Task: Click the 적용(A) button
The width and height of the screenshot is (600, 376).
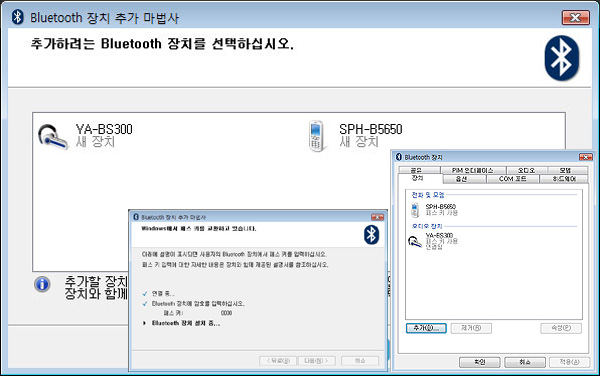Action: (569, 362)
